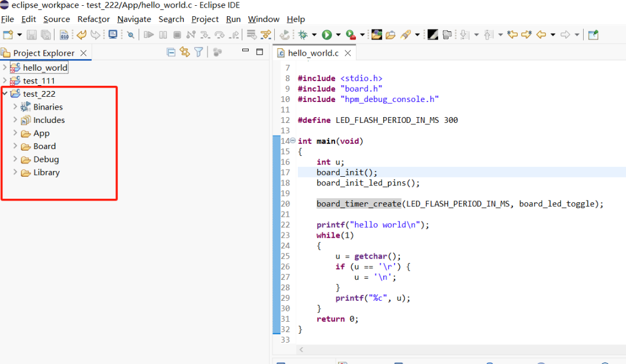This screenshot has width=626, height=364.
Task: Click the Back navigation arrow icon
Action: [x=541, y=35]
